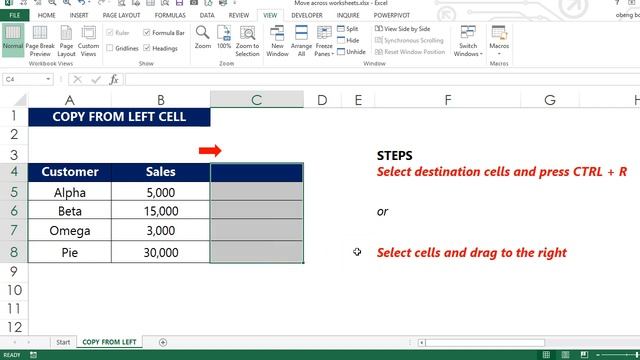Switch to Normal view in status bar
This screenshot has width=640, height=360.
[x=546, y=355]
